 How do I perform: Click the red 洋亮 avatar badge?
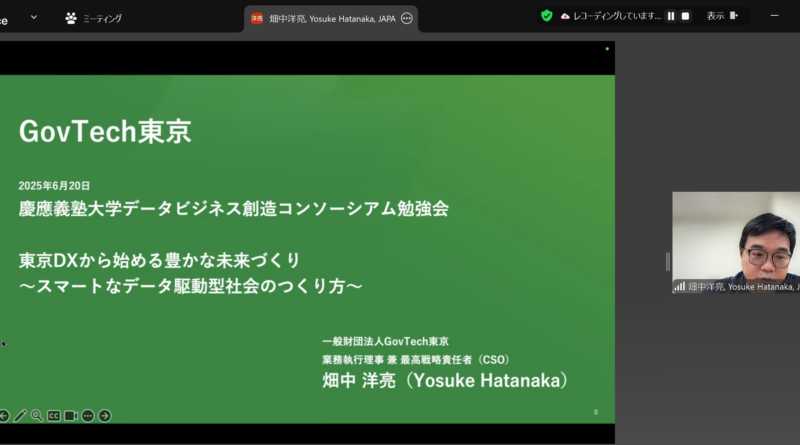click(x=257, y=19)
